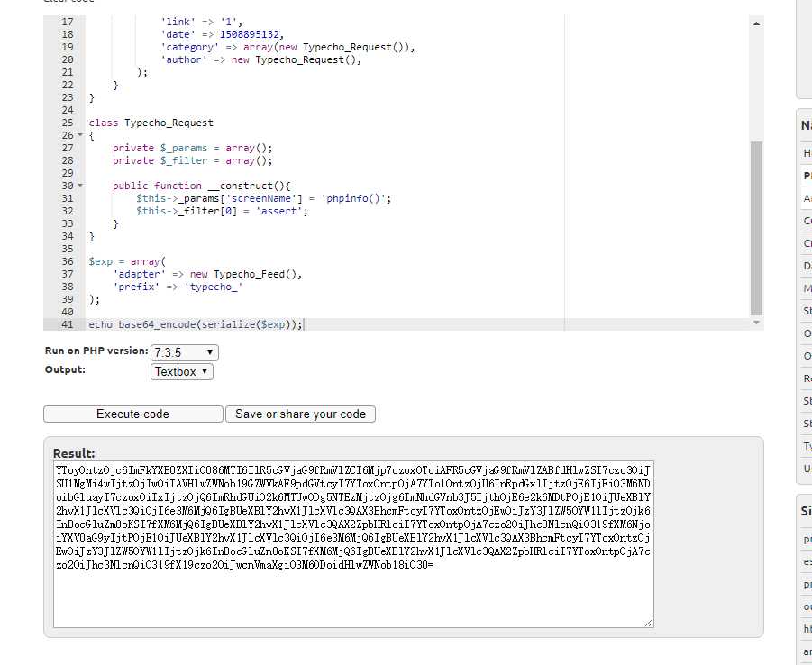The height and width of the screenshot is (665, 812).
Task: Click the 'phpinfo()' string on line 31
Action: 356,198
